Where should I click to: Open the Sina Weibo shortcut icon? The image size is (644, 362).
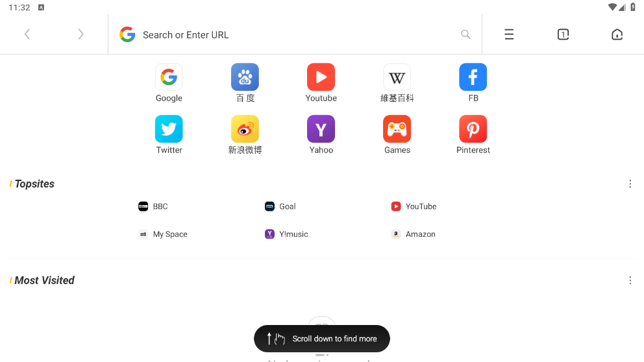[x=245, y=129]
